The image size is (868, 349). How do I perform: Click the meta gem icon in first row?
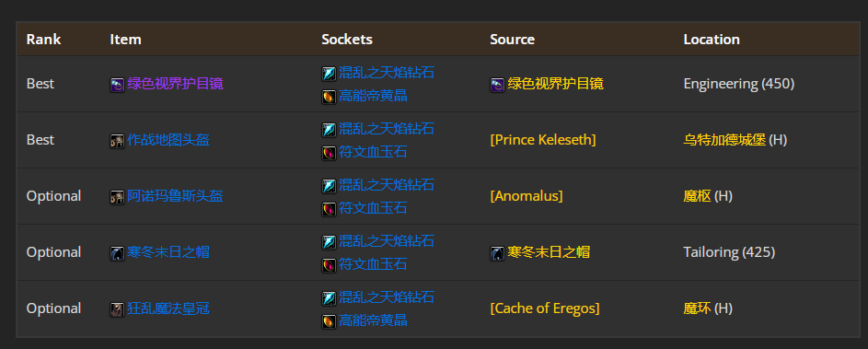329,73
